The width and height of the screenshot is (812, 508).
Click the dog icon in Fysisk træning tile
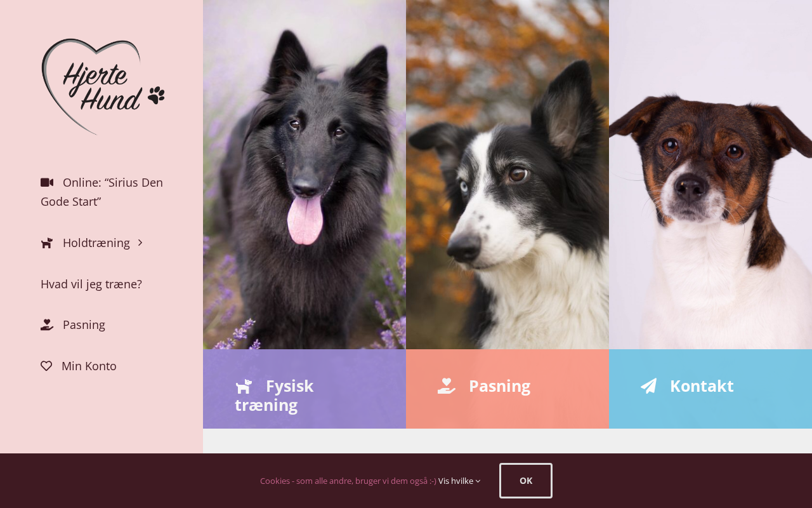coord(244,386)
